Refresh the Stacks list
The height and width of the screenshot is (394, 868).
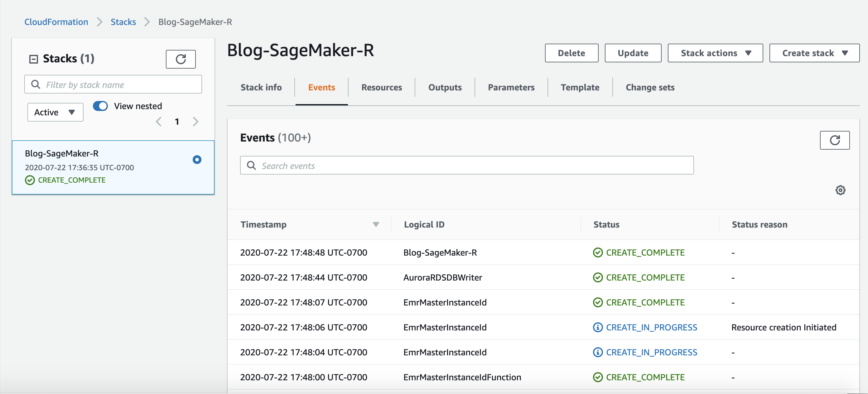tap(181, 59)
